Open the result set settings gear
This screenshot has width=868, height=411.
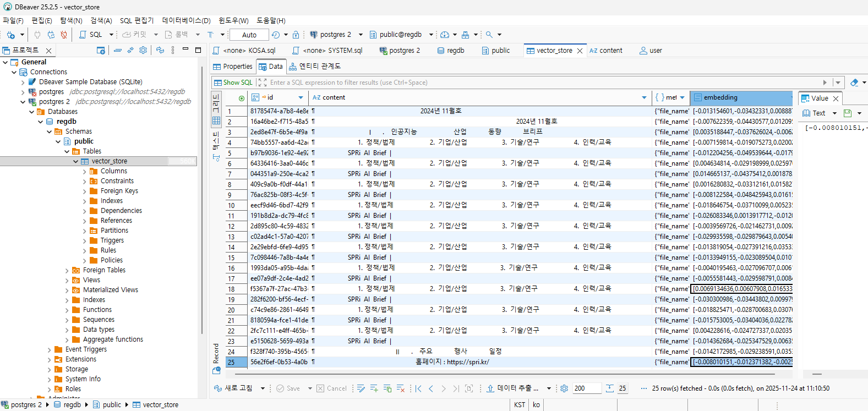click(564, 388)
